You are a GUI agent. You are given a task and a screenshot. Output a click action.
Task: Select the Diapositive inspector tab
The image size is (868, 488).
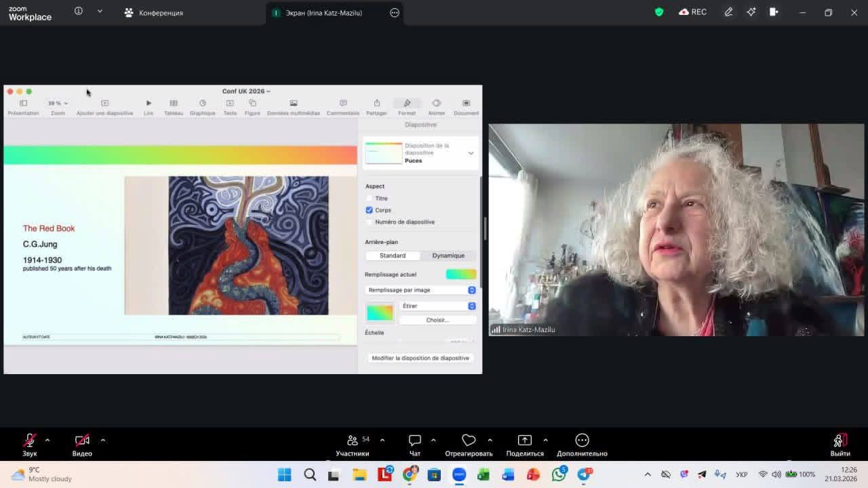click(420, 125)
